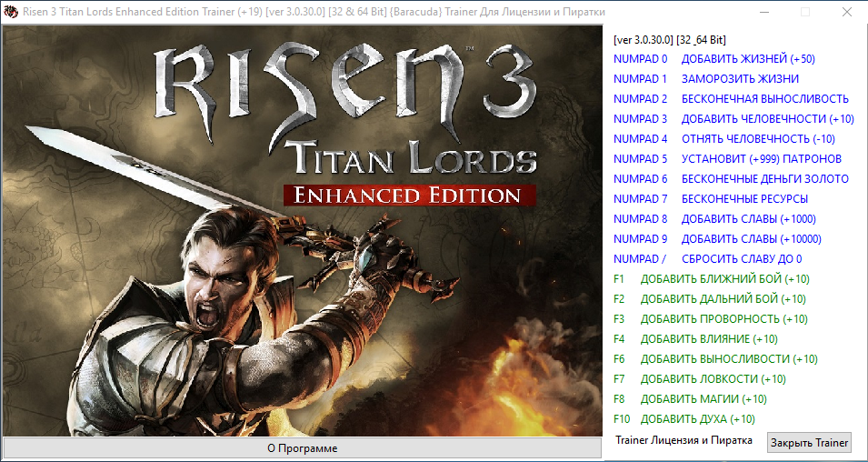Screen dimensions: 868x462
Task: Select NUMPAD 0 ДОБАВИТЬ ЖИЗНЕЙ (+50) line
Action: (714, 59)
